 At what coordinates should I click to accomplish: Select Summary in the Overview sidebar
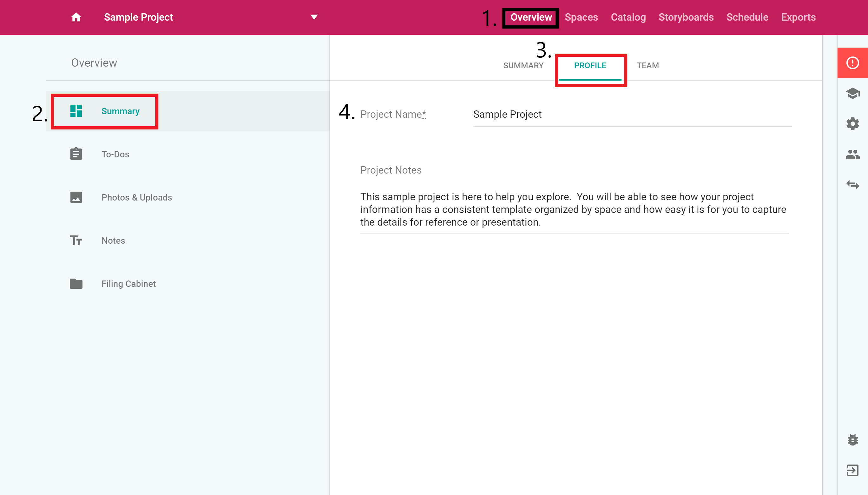[x=187, y=111]
